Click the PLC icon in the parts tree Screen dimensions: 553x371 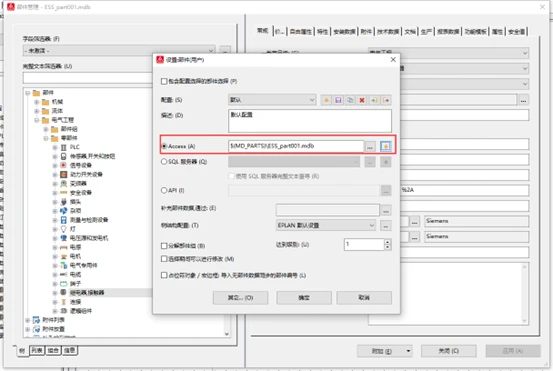(63, 147)
